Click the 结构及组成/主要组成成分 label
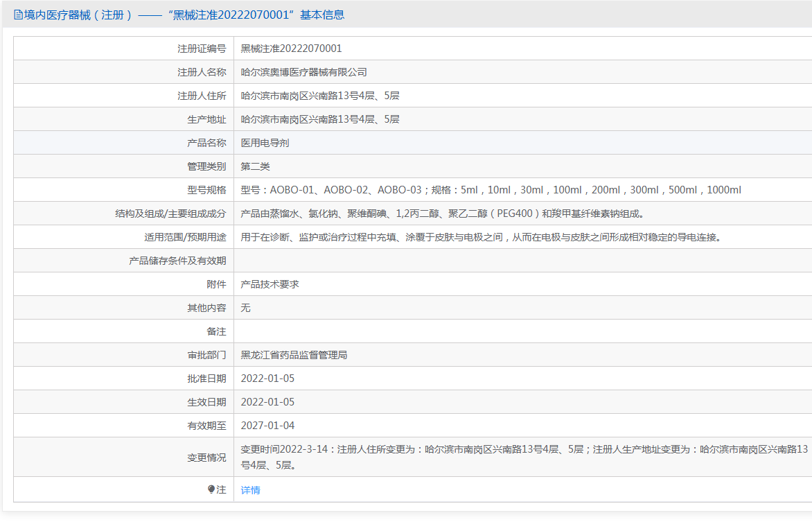812x522 pixels. [x=171, y=214]
